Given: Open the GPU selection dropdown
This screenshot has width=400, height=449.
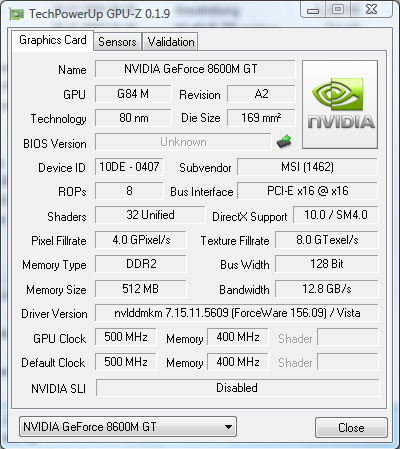Looking at the screenshot, I should pos(128,427).
